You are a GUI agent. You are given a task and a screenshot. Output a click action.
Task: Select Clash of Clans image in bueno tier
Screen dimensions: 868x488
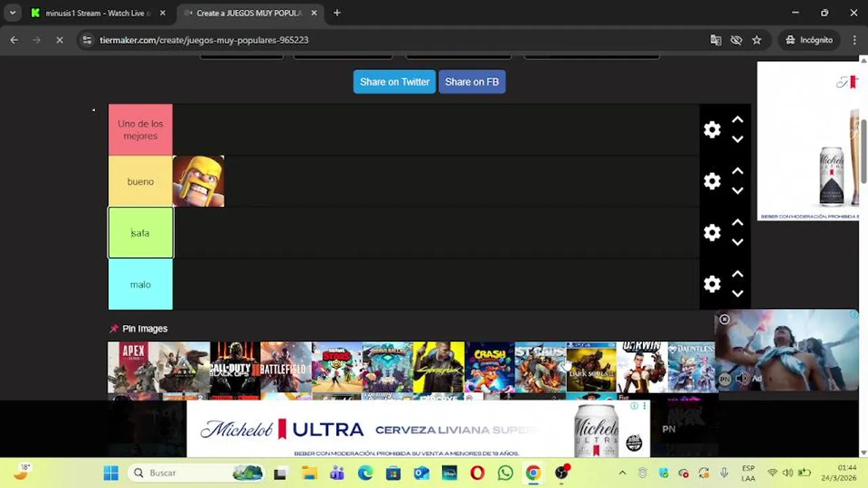tap(199, 181)
